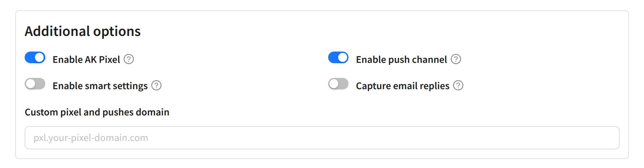
Task: Click the "Enable AK Pixel" label text
Action: point(86,60)
